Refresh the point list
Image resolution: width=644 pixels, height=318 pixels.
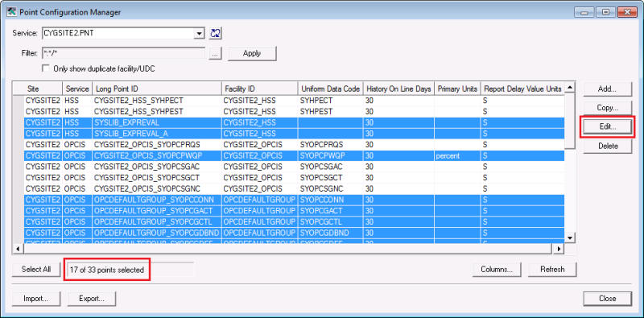coord(552,270)
